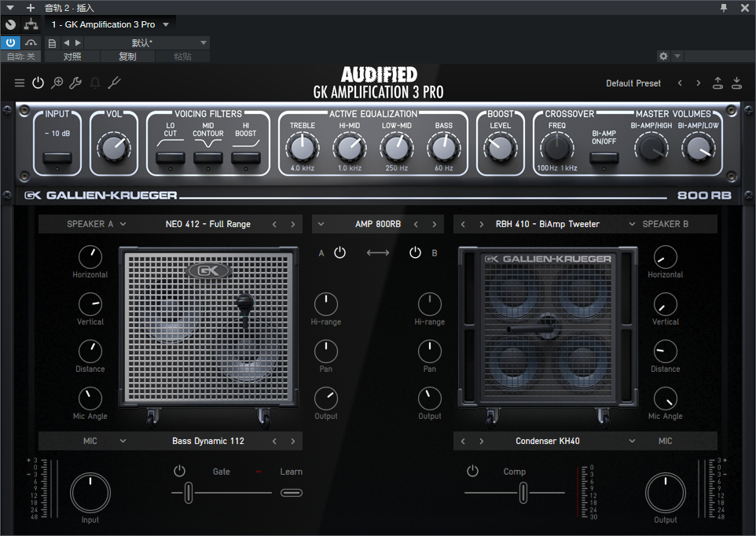
Task: Click the TREBLE knob
Action: click(x=303, y=148)
